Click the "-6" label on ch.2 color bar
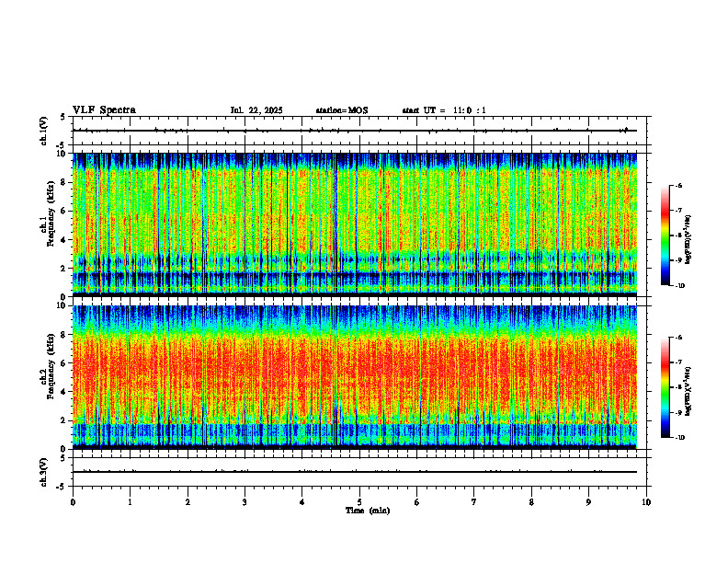 678,338
